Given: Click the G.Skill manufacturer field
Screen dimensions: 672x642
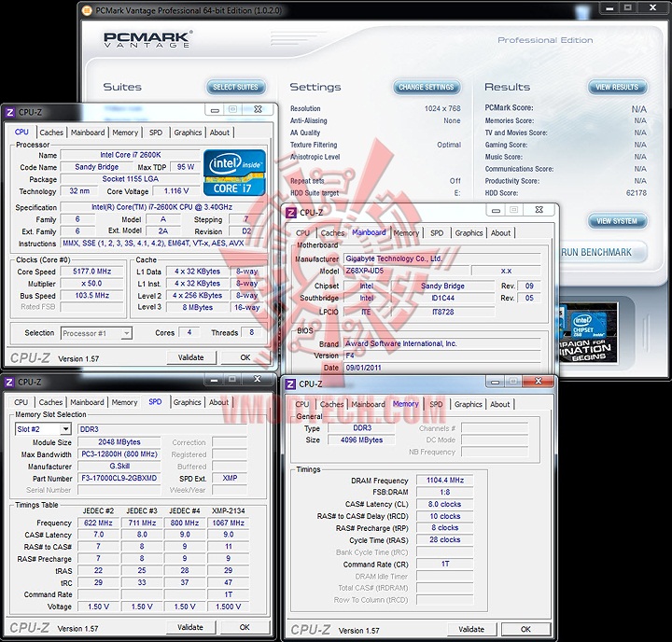Looking at the screenshot, I should 119,466.
